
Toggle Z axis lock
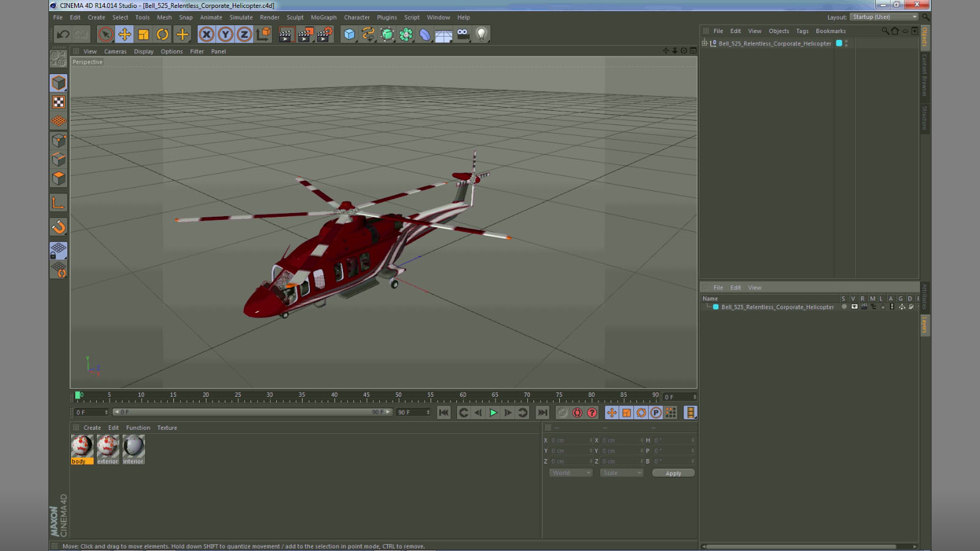click(244, 34)
